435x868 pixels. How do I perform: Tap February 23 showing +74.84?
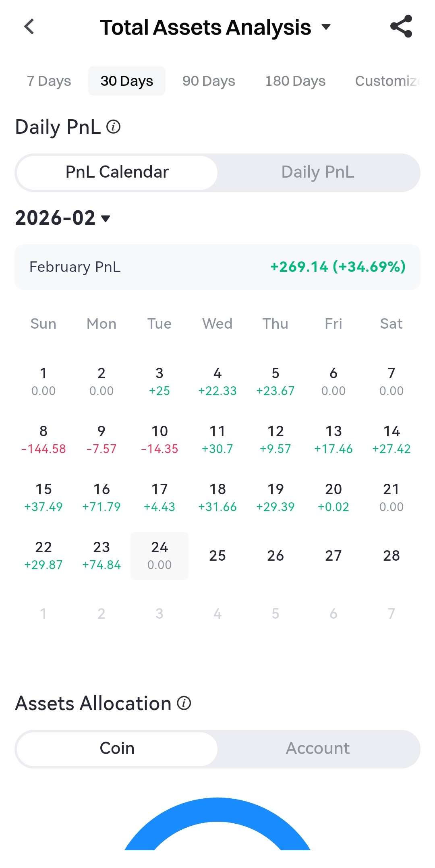tap(101, 555)
